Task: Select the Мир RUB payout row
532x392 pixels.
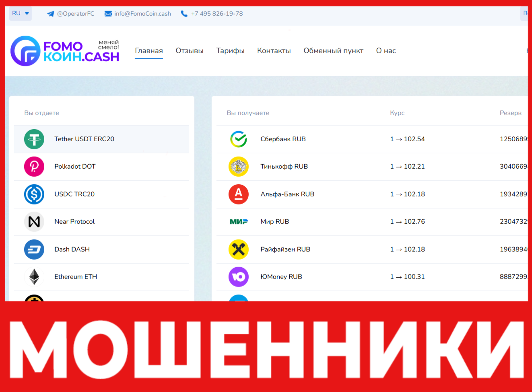Action: [x=275, y=221]
